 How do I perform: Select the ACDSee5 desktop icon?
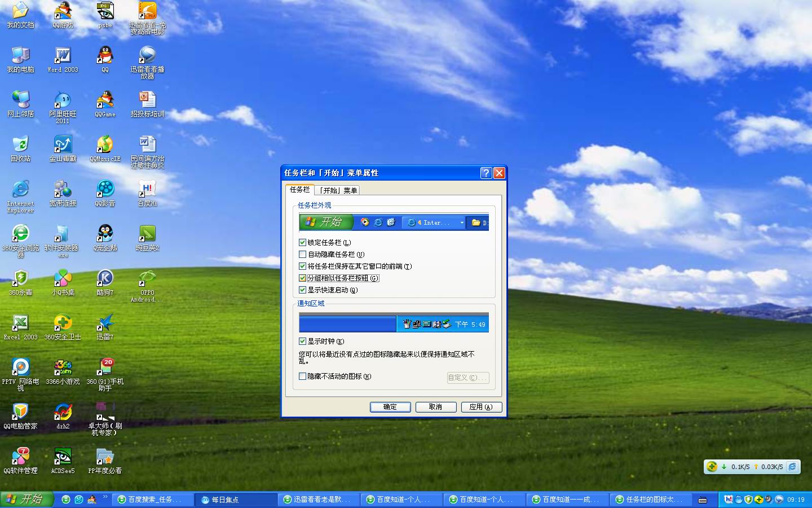coord(63,461)
